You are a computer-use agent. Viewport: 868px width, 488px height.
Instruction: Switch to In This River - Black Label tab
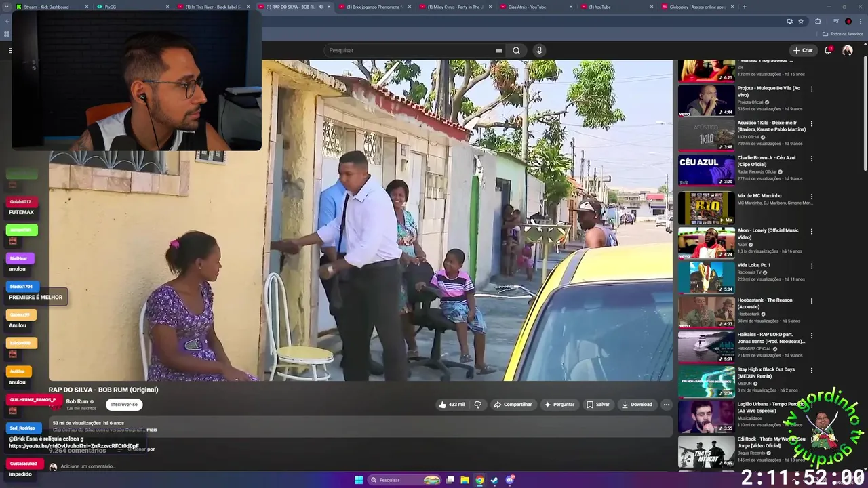tap(214, 7)
